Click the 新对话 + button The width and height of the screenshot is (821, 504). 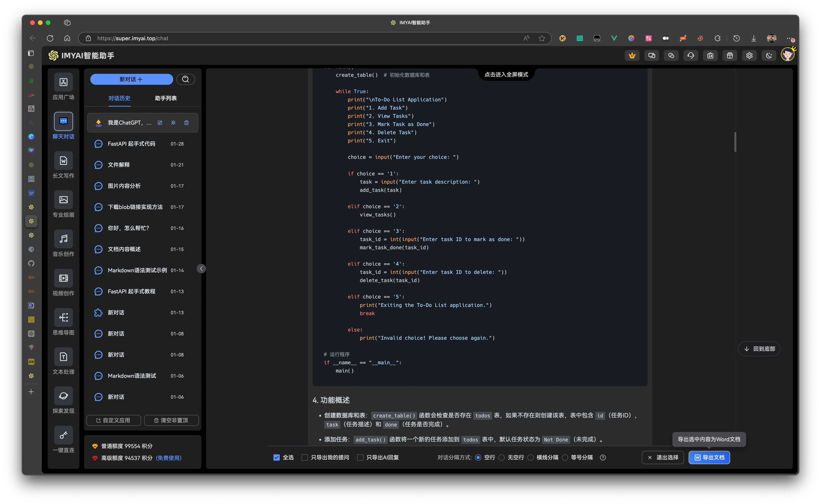(131, 79)
